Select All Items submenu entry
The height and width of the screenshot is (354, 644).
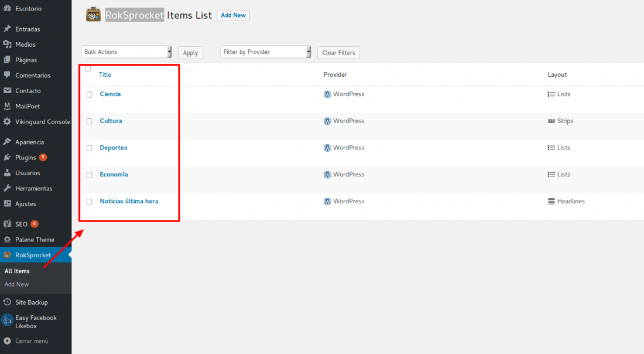(17, 271)
